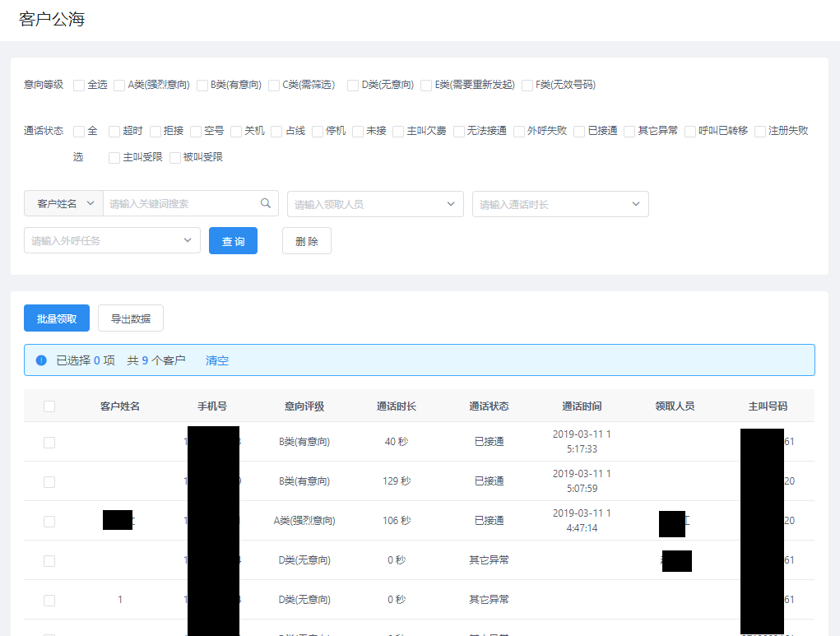Check 全选 in the 意向等级 row
This screenshot has width=840, height=636.
[x=79, y=86]
